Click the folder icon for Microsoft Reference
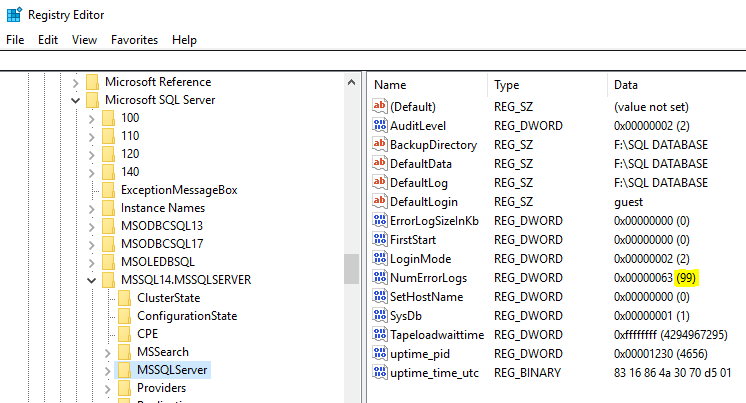 (x=92, y=82)
